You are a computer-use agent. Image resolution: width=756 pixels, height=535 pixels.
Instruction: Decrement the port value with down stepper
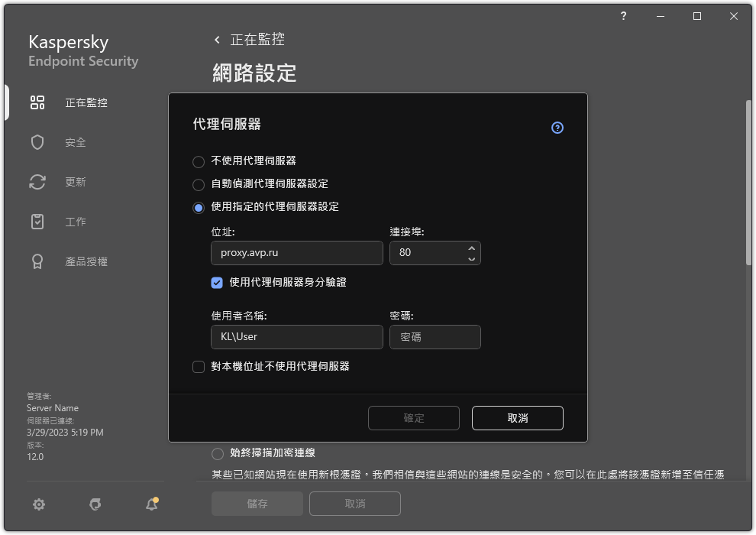[471, 258]
